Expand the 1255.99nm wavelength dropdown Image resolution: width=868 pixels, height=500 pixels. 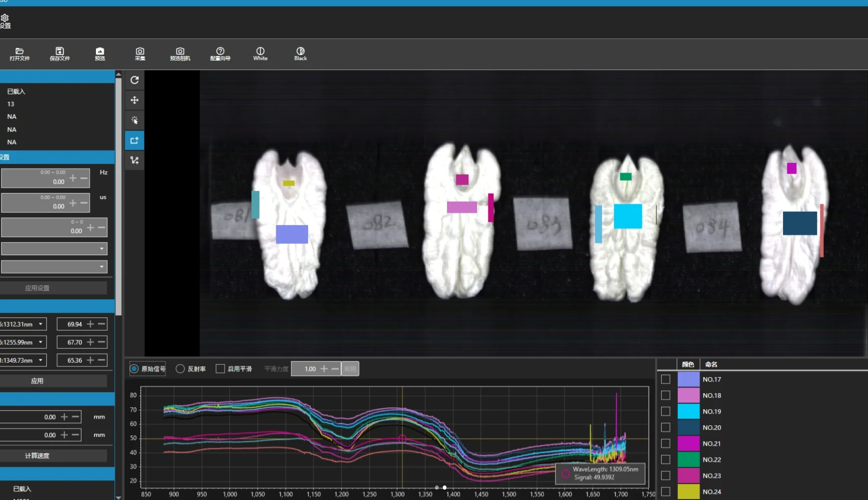[40, 342]
